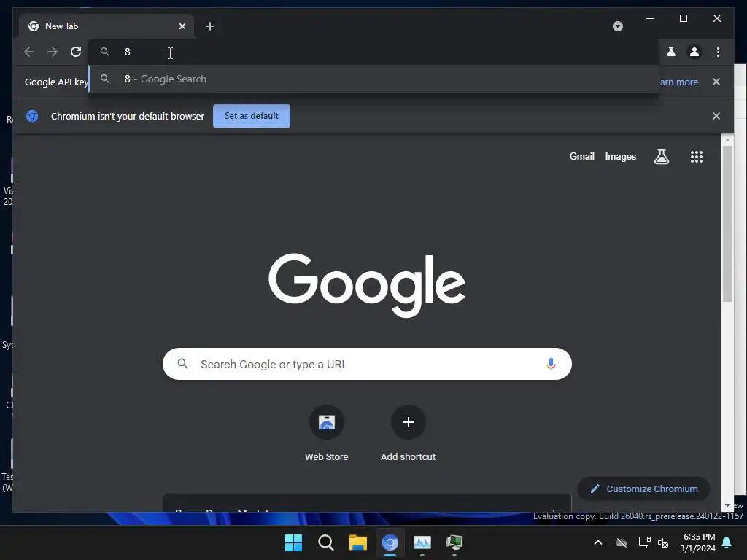Open the Images link

tap(620, 156)
